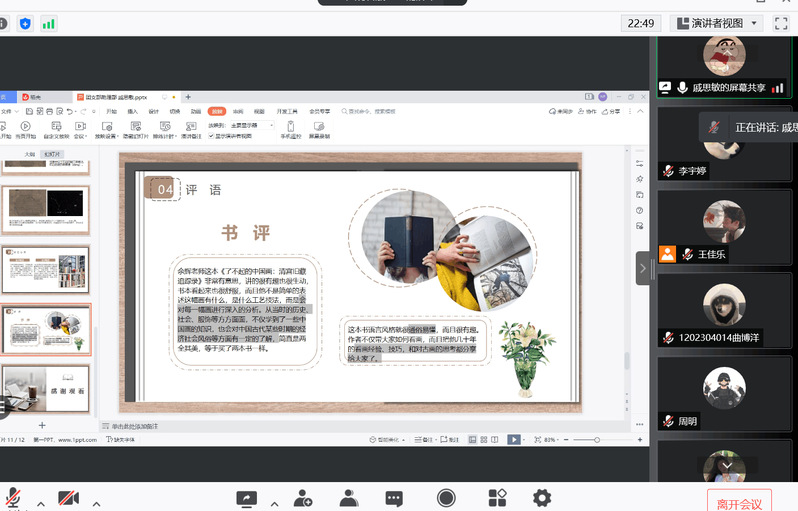Open the share screen icon
The image size is (798, 511).
246,497
